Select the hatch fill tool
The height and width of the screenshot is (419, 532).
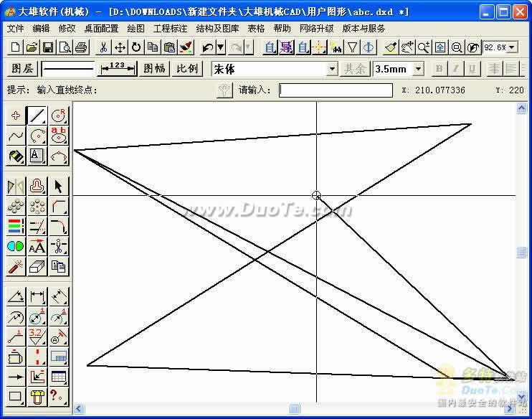coord(16,156)
